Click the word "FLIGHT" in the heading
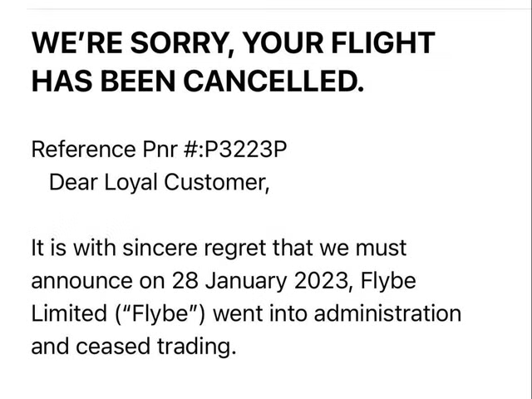The height and width of the screenshot is (399, 532). point(383,42)
